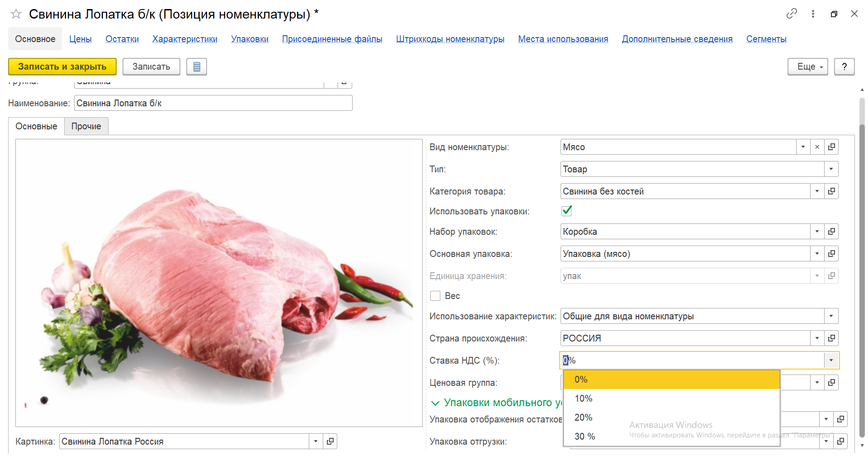
Task: Select 10% in the VAT rate list
Action: coord(583,398)
